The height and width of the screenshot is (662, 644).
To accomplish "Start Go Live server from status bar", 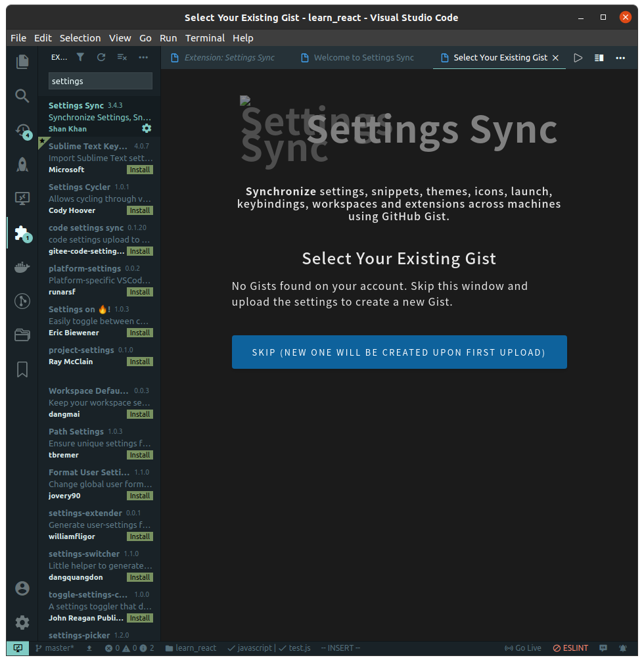I will point(523,648).
